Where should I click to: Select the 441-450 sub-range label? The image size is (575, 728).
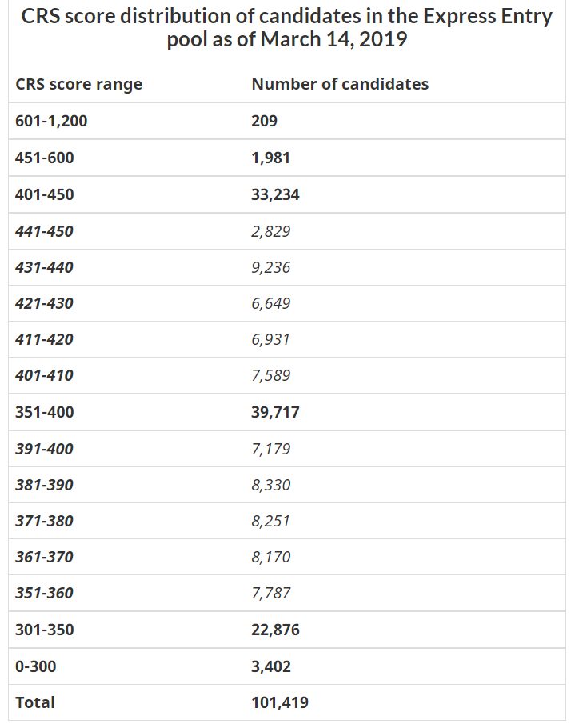pyautogui.click(x=44, y=231)
